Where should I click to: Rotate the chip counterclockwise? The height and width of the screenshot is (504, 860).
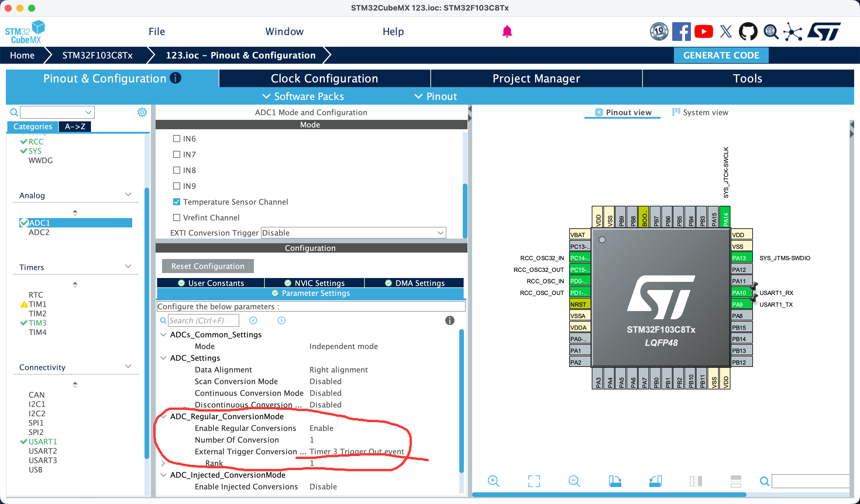[x=655, y=481]
